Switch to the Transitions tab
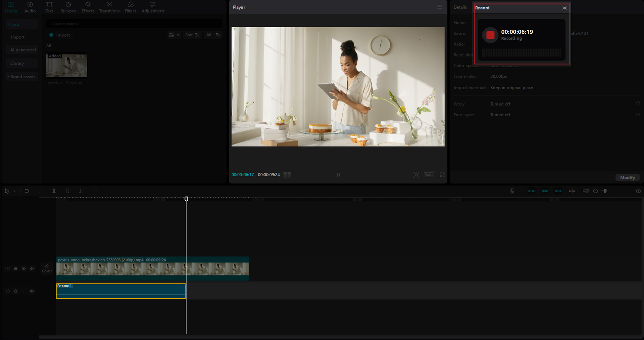Viewport: 644px width, 340px height. click(x=109, y=7)
